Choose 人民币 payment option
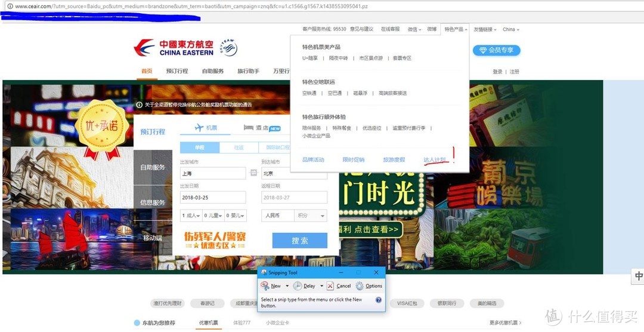This screenshot has width=644, height=332. coord(278,216)
